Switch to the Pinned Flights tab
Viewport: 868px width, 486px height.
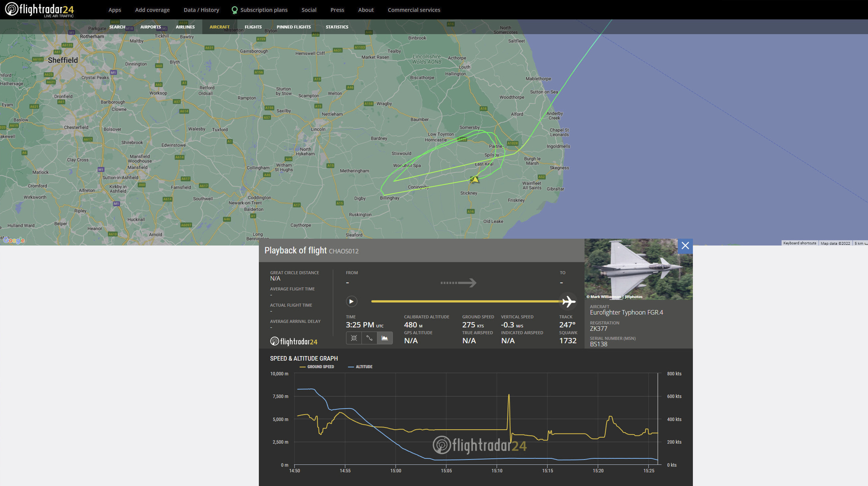(x=293, y=27)
